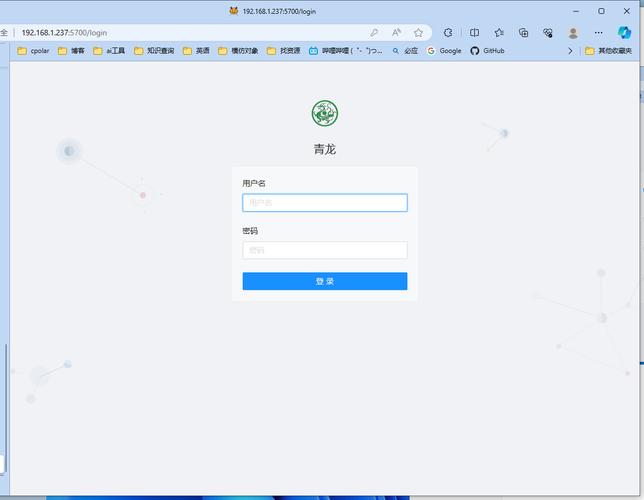Click the green Qinglong dragon logo
The height and width of the screenshot is (500, 644).
[x=325, y=113]
